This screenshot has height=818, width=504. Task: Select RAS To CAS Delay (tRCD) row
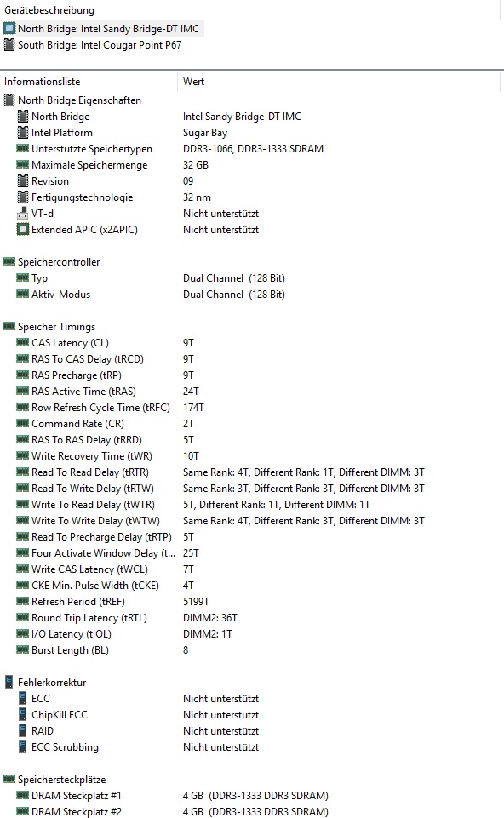pyautogui.click(x=88, y=359)
